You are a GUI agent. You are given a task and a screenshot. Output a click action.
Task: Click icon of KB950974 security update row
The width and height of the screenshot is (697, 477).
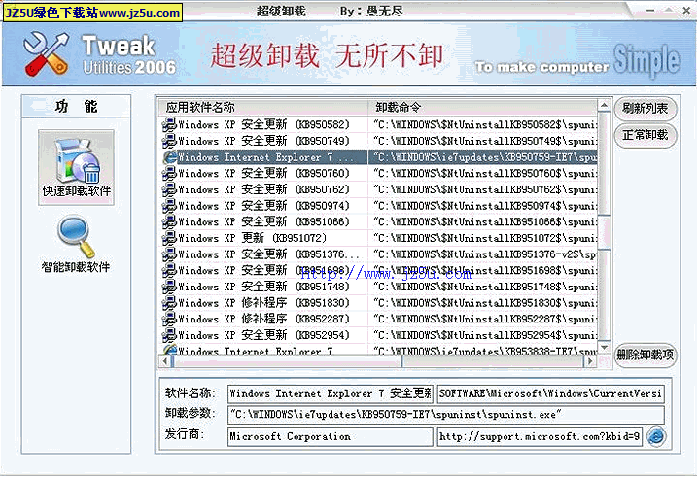[x=169, y=206]
